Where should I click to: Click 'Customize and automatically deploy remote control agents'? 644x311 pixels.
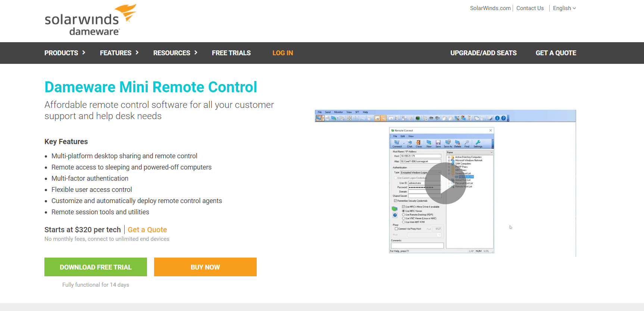(137, 201)
